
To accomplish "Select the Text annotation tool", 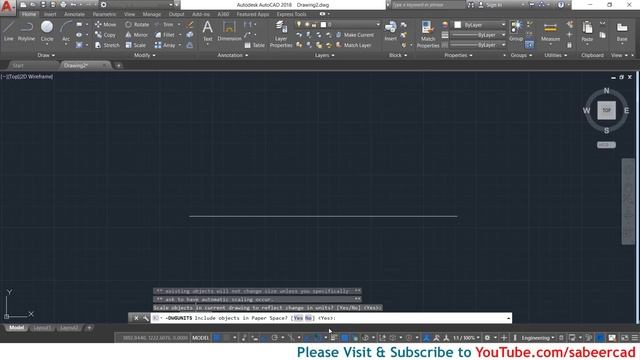I will coord(207,31).
